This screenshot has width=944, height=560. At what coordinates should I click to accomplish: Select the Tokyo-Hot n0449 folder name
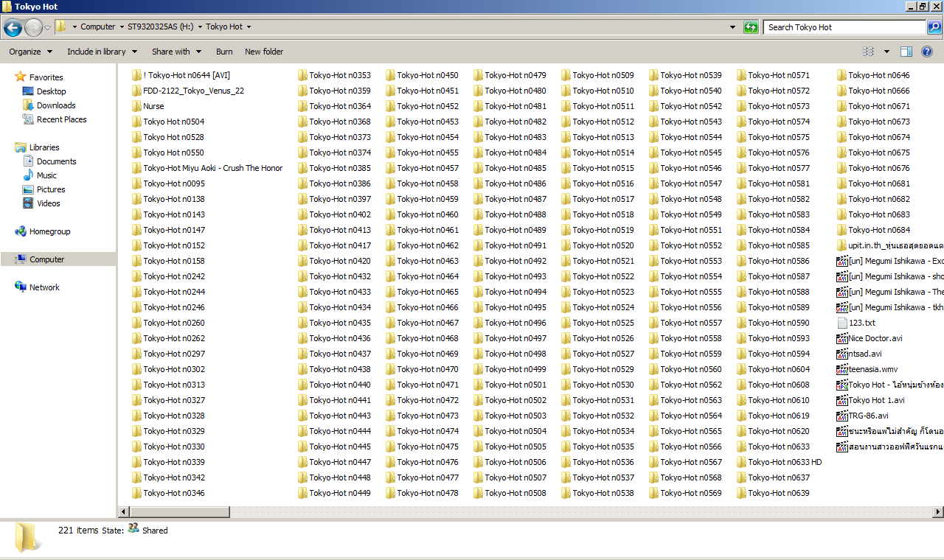[340, 493]
